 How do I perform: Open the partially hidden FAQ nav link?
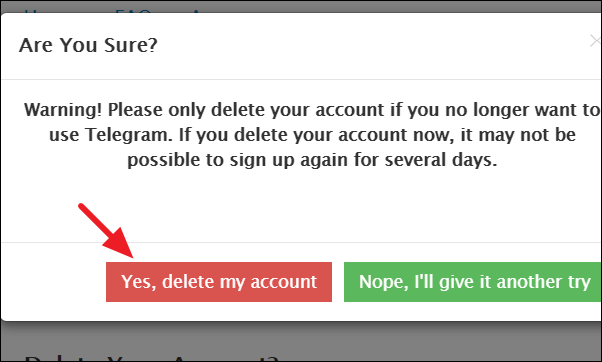pos(132,11)
